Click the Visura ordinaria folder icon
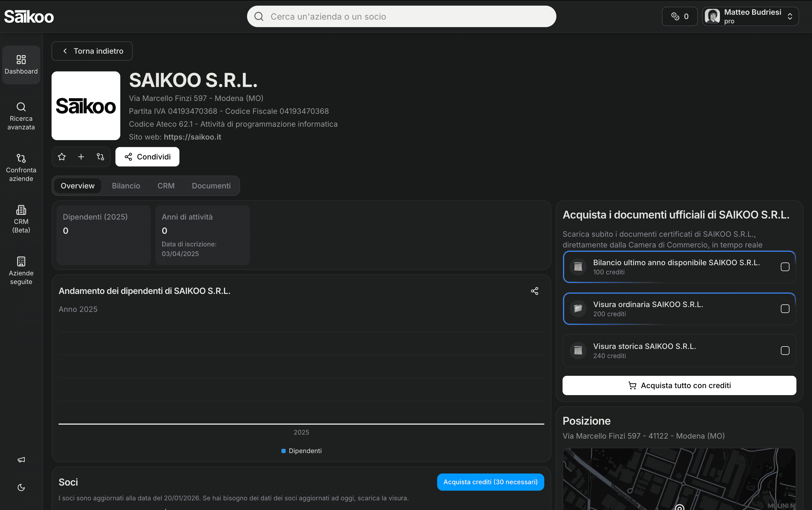 [578, 309]
